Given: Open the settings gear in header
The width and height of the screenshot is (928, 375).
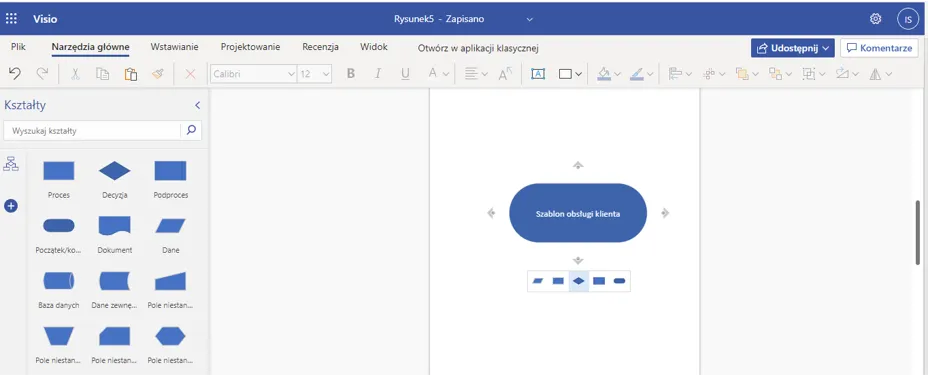Looking at the screenshot, I should point(875,19).
